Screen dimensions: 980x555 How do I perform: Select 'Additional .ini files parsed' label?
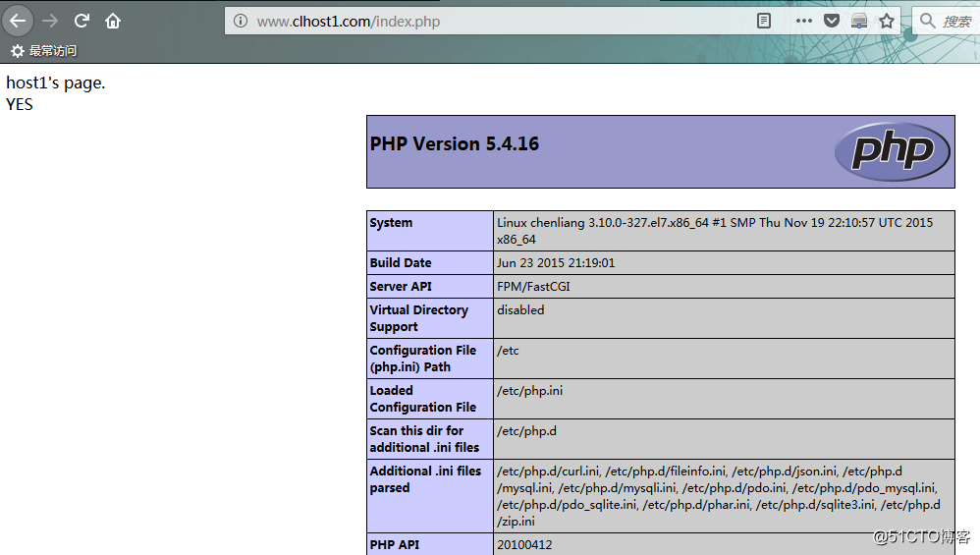(425, 479)
